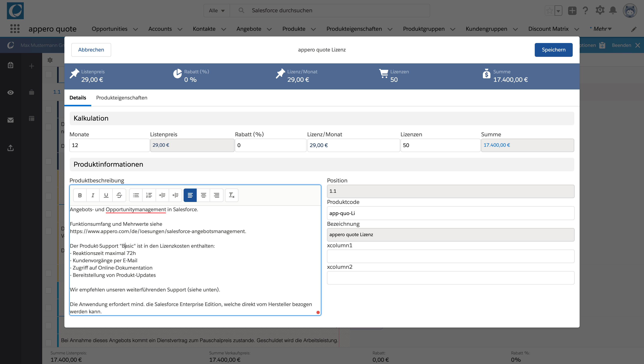The image size is (644, 364).
Task: Toggle the left-align text button
Action: coord(190,195)
